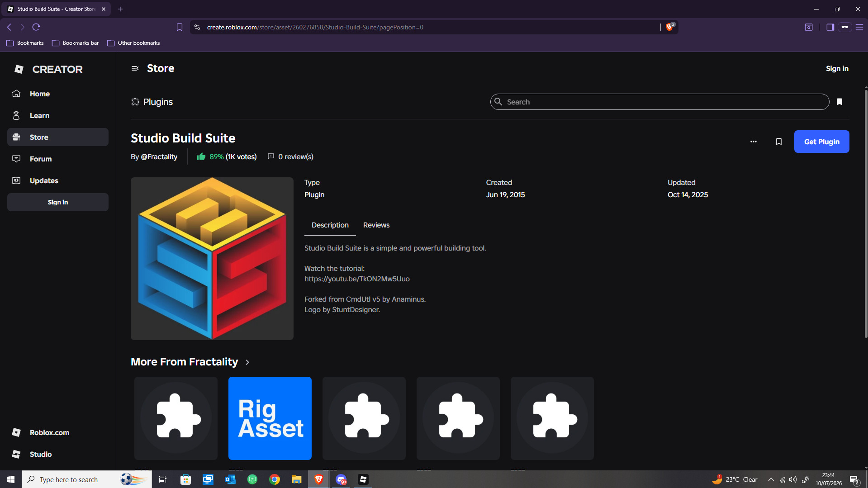Image resolution: width=868 pixels, height=488 pixels.
Task: Open Google Chrome from the taskbar
Action: click(x=275, y=479)
